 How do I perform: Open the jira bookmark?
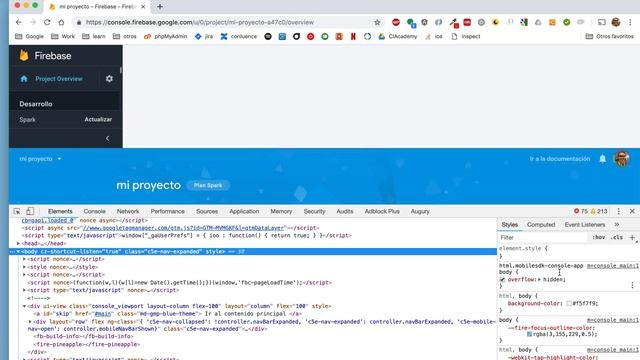[x=204, y=36]
